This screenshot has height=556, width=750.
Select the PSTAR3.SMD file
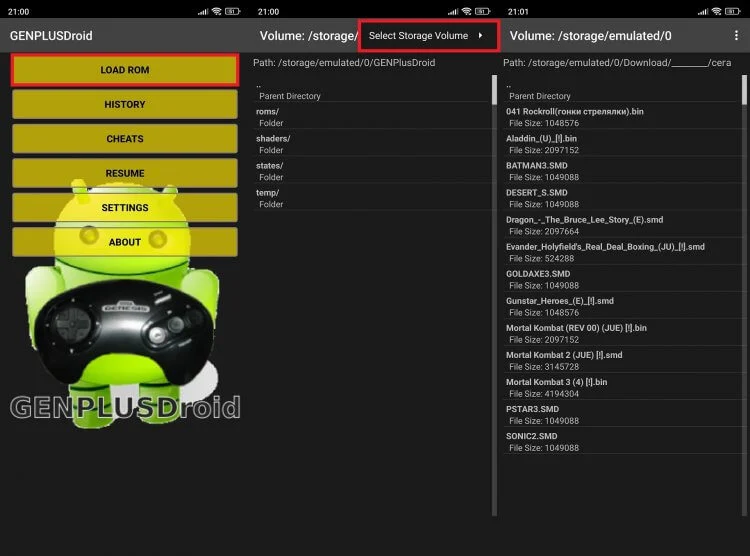[622, 414]
